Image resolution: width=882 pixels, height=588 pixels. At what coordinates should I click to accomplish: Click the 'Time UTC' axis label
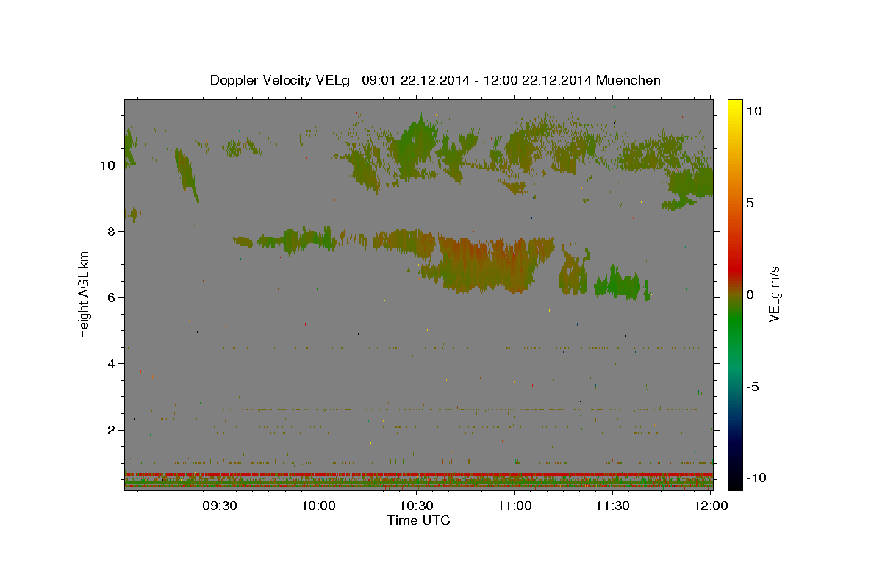[x=418, y=520]
